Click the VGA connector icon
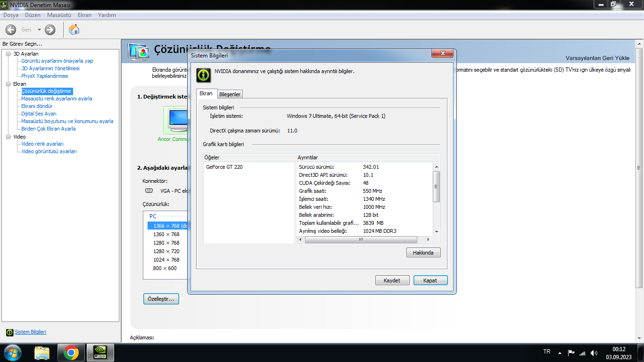 pyautogui.click(x=149, y=191)
